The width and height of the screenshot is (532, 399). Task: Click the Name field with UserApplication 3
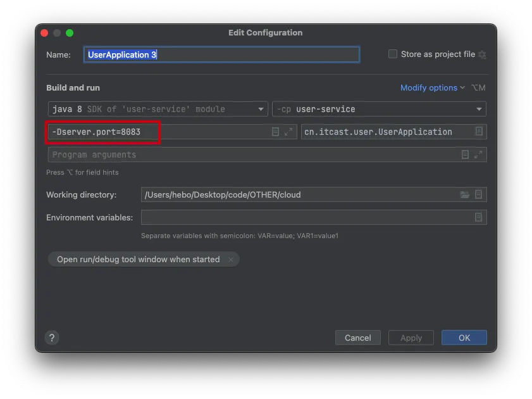pos(221,54)
